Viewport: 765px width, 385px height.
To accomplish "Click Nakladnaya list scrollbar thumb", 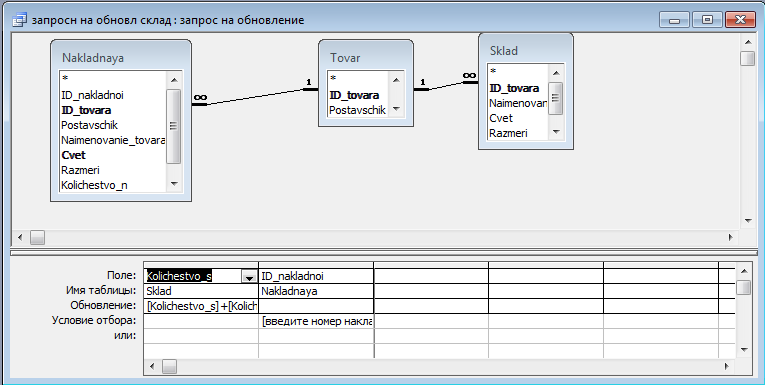I will pyautogui.click(x=174, y=126).
